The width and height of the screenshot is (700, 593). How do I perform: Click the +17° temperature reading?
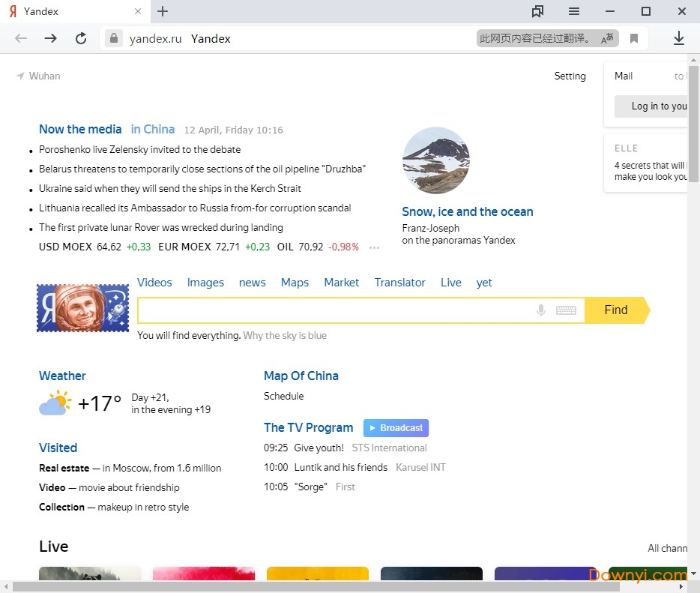coord(99,403)
